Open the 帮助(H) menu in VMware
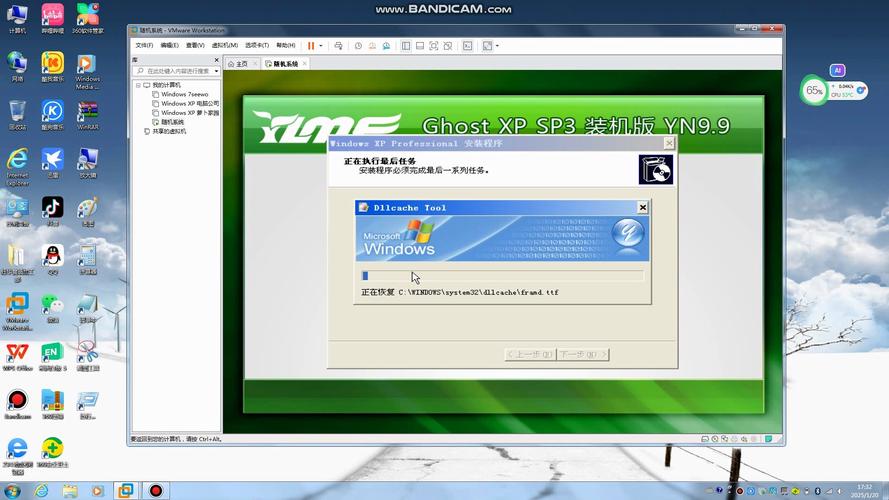This screenshot has width=889, height=500. (286, 45)
